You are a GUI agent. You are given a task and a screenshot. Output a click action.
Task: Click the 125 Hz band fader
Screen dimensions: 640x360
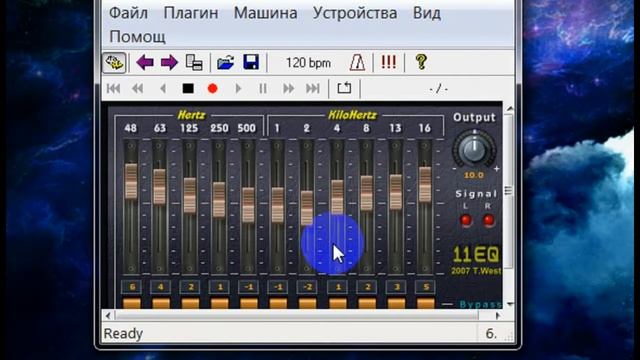190,195
